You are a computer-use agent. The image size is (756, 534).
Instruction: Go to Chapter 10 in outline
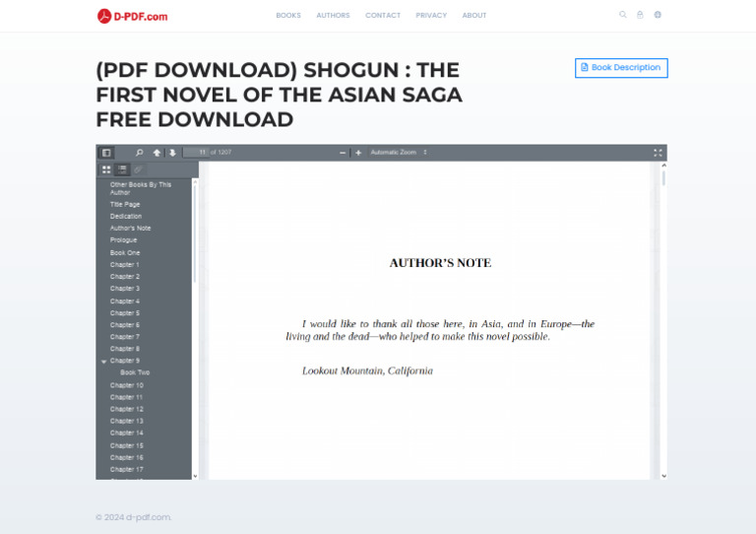[126, 385]
